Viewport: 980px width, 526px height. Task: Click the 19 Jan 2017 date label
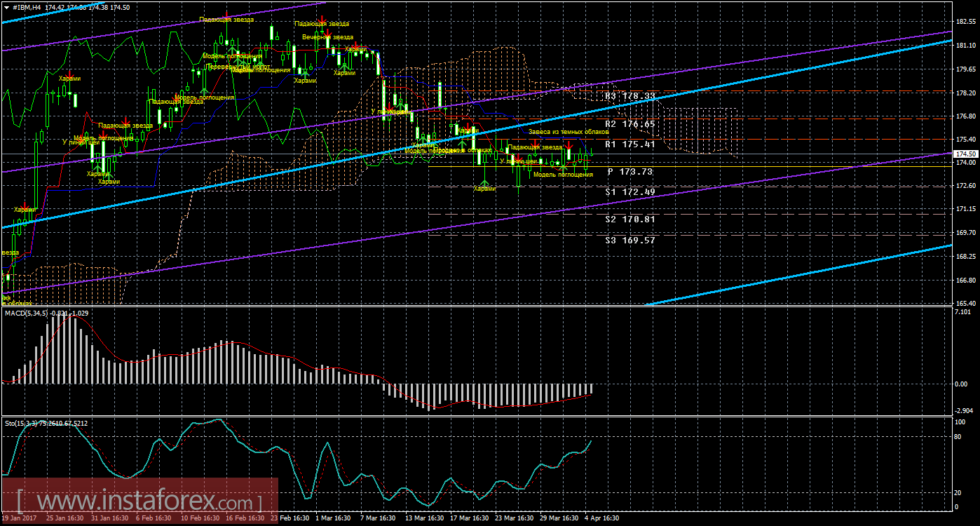19,518
